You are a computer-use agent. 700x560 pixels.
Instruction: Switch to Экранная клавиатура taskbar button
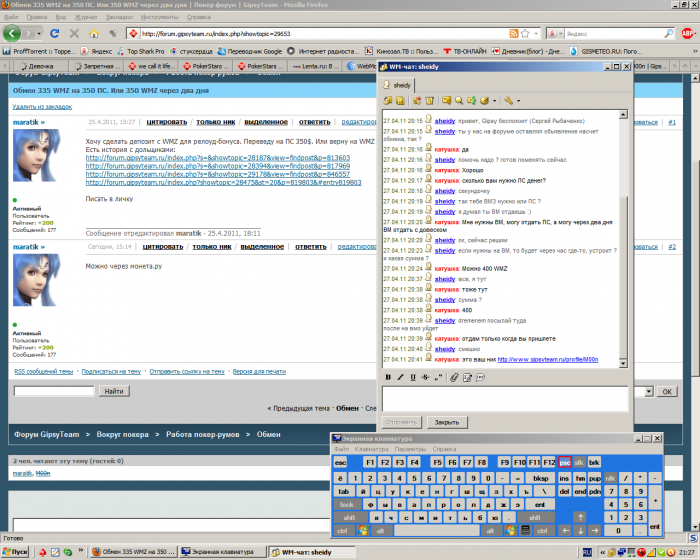[x=222, y=552]
